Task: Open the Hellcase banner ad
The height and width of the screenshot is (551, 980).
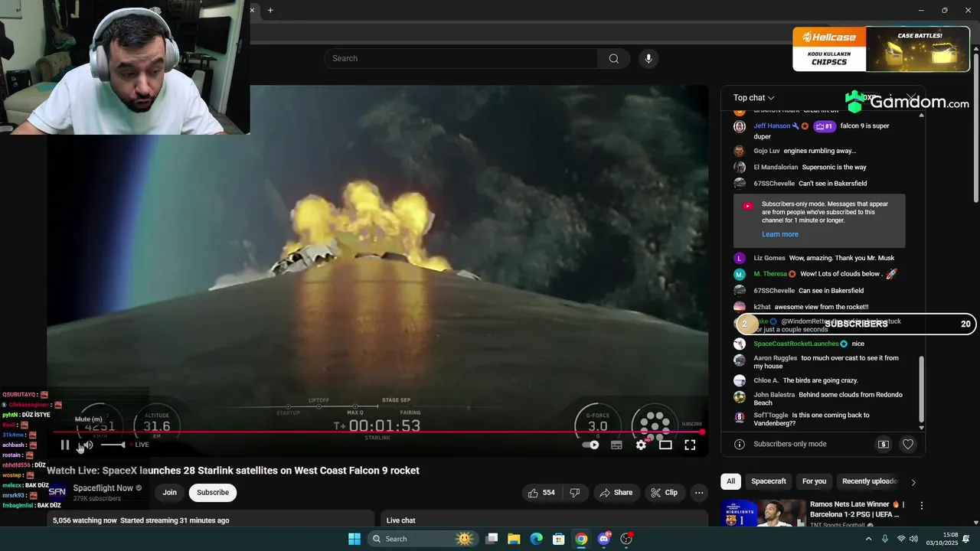Action: point(881,49)
